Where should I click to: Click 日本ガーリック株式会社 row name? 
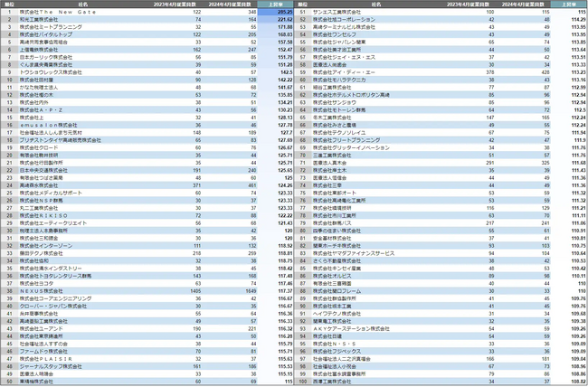[46, 57]
